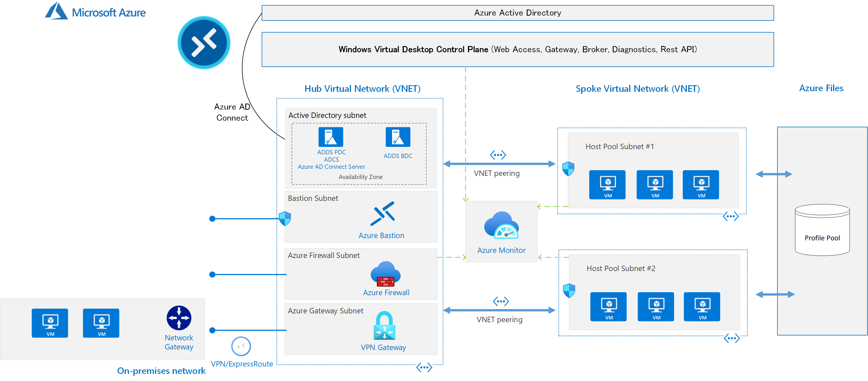Select the Network Gateway router icon
The height and width of the screenshot is (381, 868).
click(x=179, y=317)
